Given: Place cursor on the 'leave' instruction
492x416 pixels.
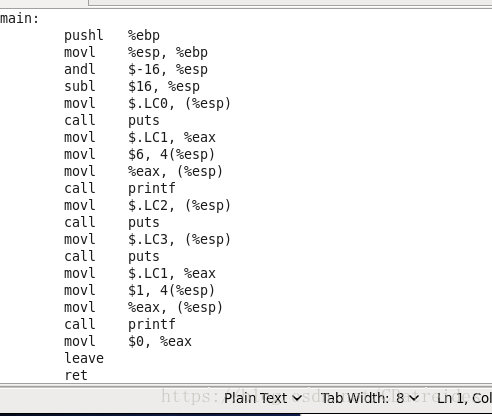Looking at the screenshot, I should (84, 358).
